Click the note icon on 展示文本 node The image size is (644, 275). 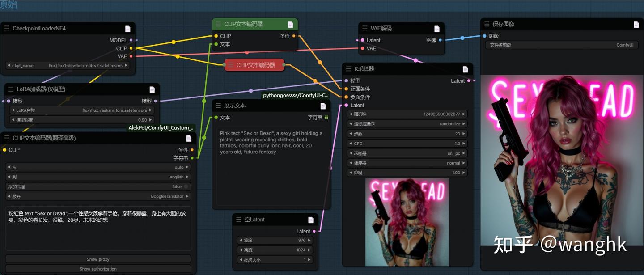323,106
